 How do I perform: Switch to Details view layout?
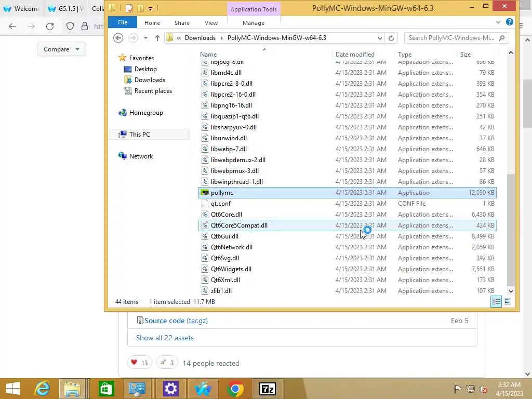(496, 301)
